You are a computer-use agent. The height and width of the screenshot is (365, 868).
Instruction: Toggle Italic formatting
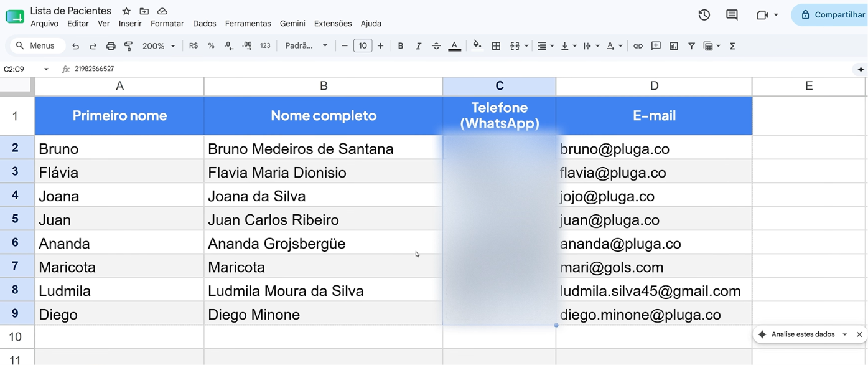click(x=418, y=46)
